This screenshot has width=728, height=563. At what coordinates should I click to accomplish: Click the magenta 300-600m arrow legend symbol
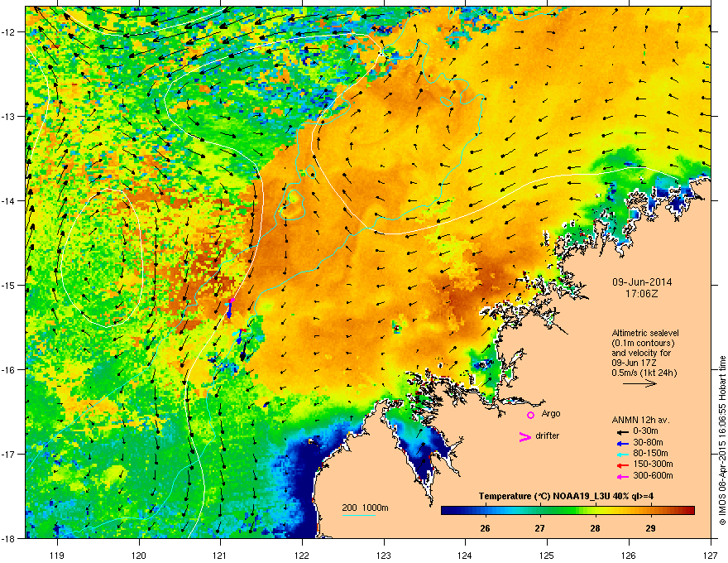(622, 476)
